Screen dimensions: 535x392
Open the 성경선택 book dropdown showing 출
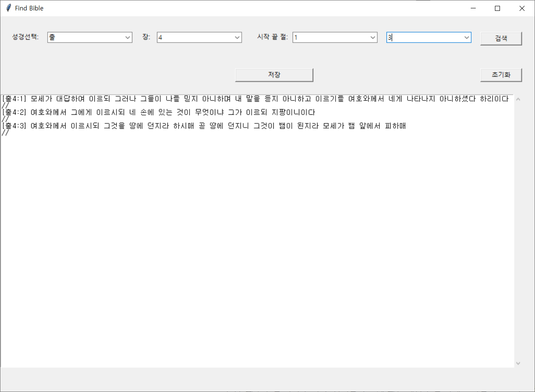click(128, 37)
